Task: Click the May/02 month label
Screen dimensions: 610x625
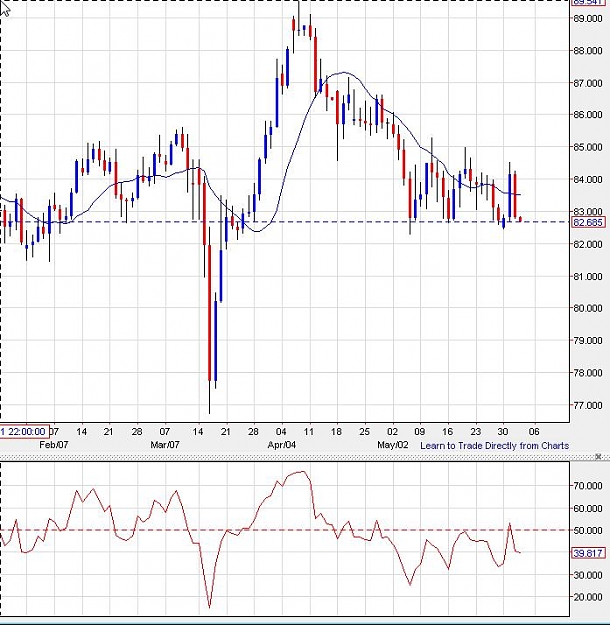Action: coord(393,445)
